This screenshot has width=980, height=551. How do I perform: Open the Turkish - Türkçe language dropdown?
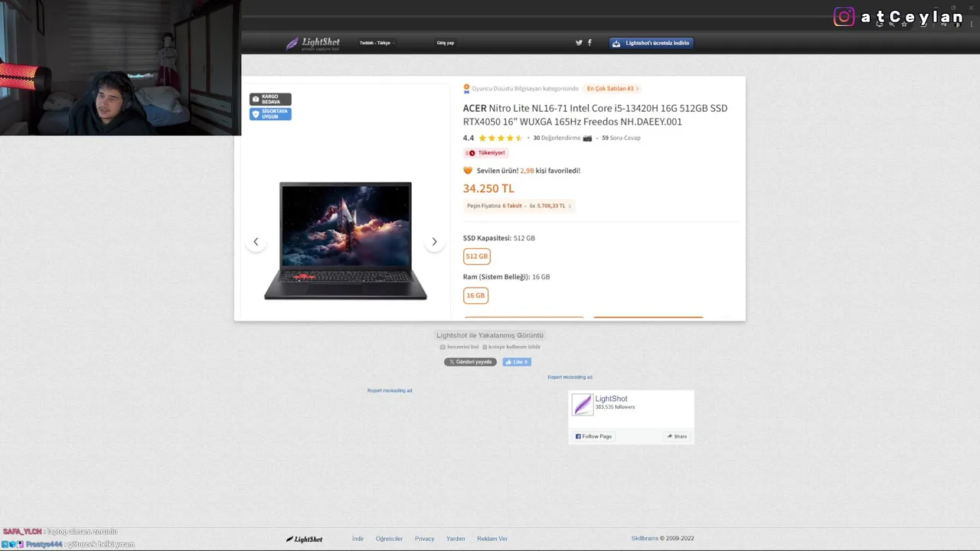tap(376, 43)
